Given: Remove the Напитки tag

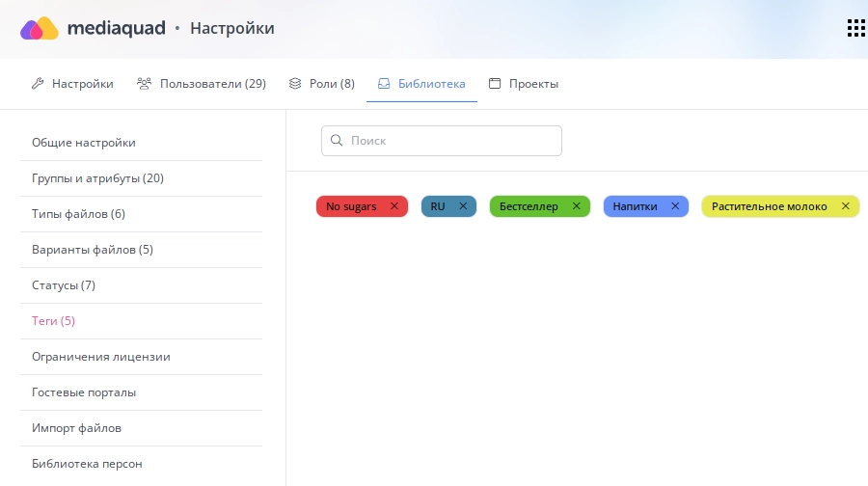Looking at the screenshot, I should pyautogui.click(x=675, y=206).
